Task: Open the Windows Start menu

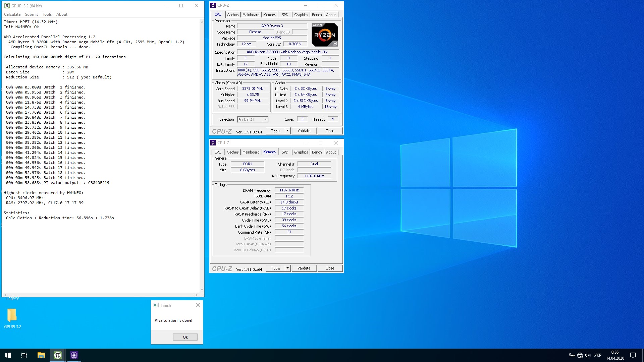Action: (8, 355)
